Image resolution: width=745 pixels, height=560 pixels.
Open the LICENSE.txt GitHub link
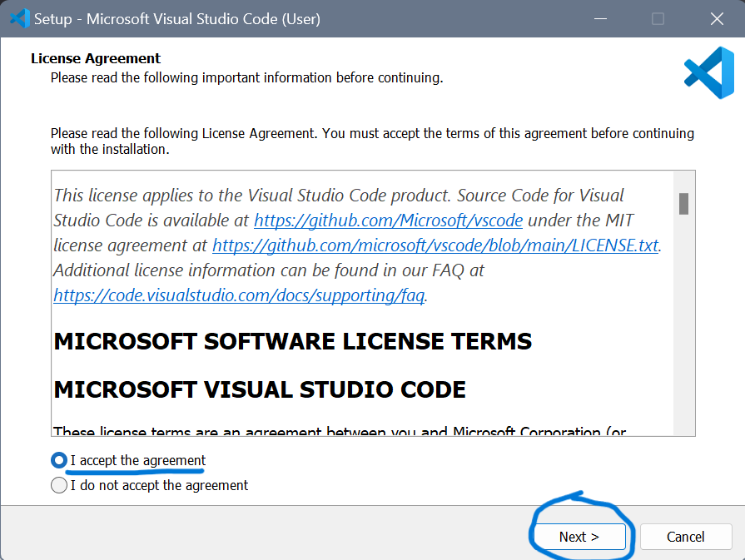click(x=435, y=245)
